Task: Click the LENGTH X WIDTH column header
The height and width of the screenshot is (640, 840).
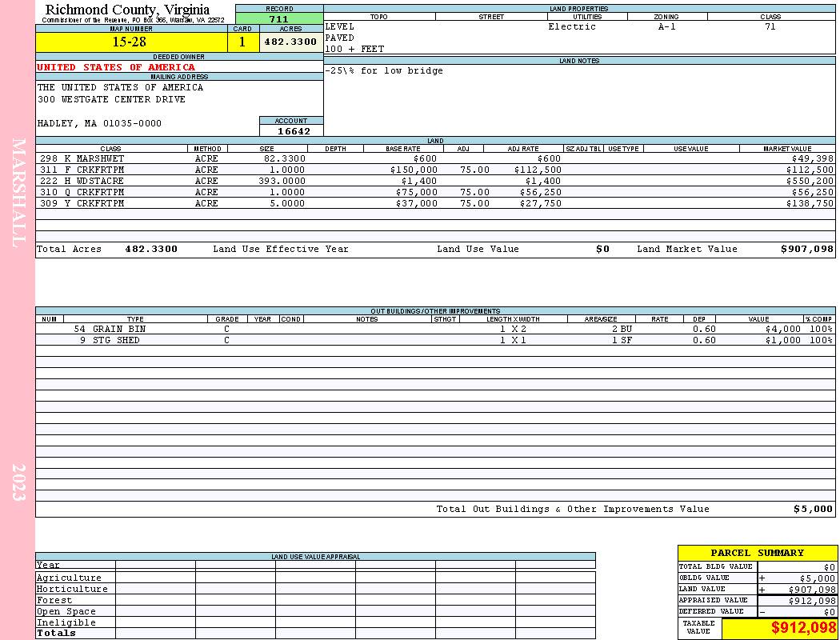Action: [x=513, y=318]
